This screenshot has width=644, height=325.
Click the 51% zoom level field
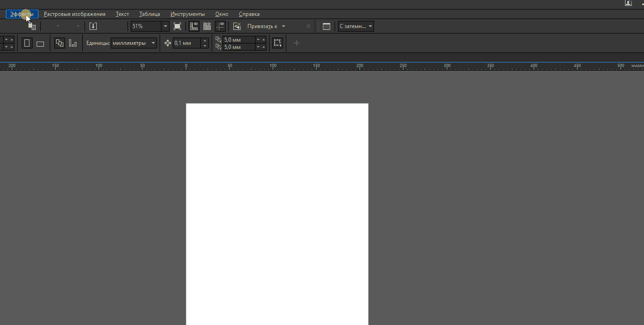point(146,26)
